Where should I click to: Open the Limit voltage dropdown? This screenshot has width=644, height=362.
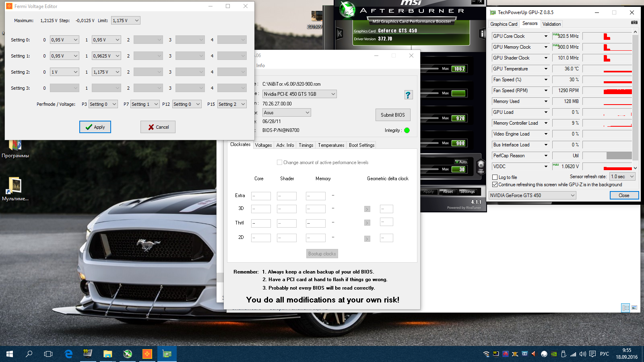pyautogui.click(x=126, y=21)
